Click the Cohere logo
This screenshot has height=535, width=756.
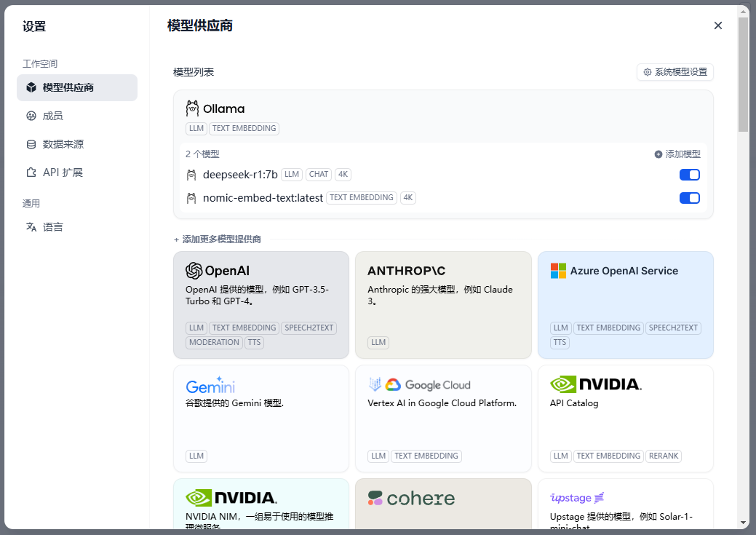click(x=411, y=498)
